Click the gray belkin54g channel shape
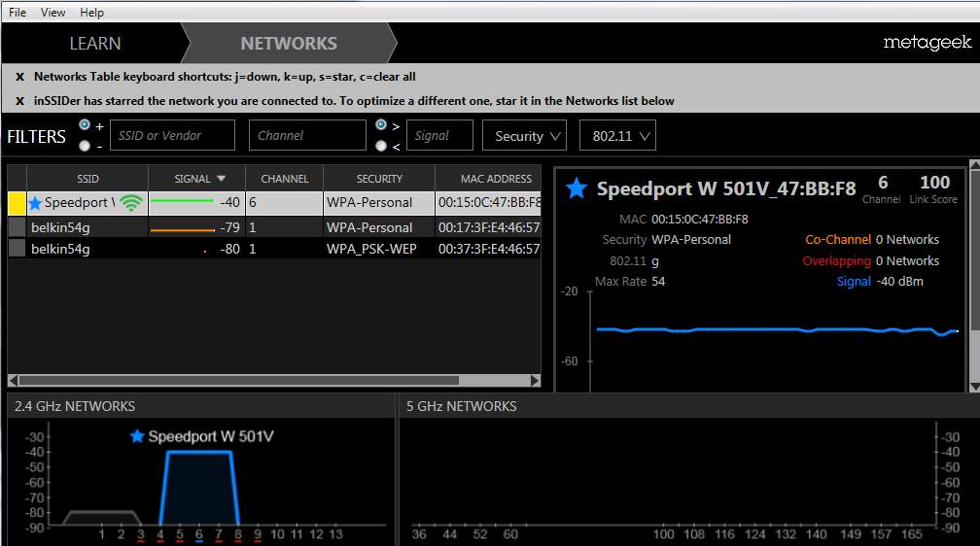This screenshot has width=980, height=546. click(102, 518)
